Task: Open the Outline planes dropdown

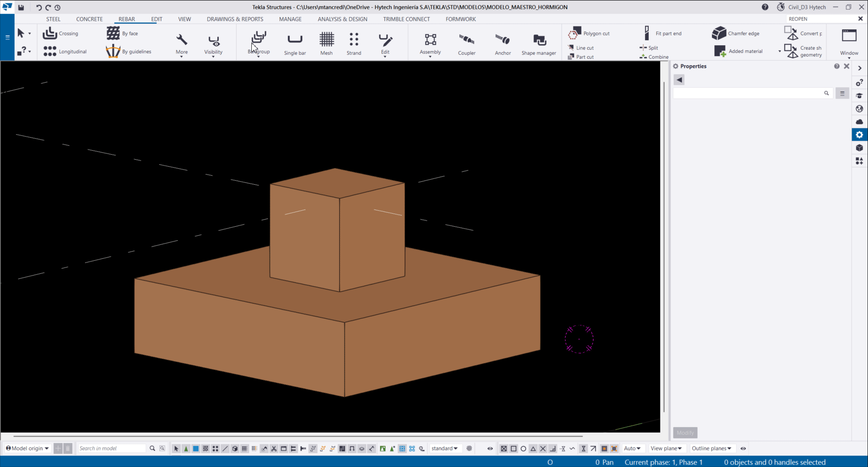Action: point(711,448)
